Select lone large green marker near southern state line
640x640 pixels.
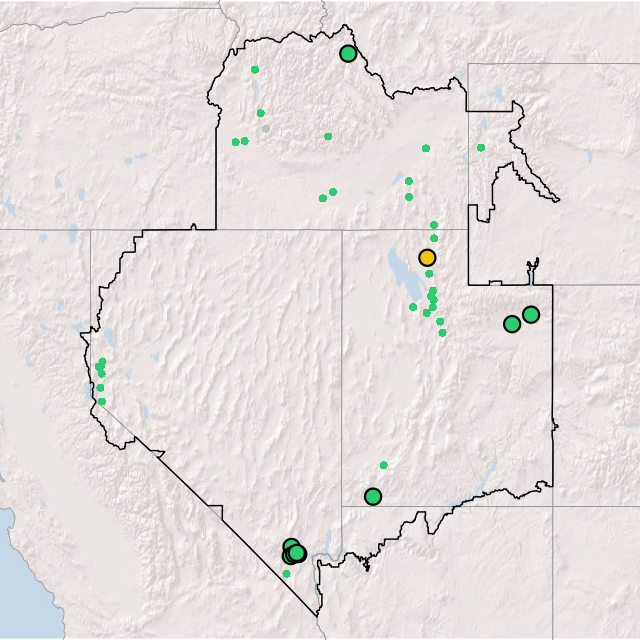pos(373,497)
